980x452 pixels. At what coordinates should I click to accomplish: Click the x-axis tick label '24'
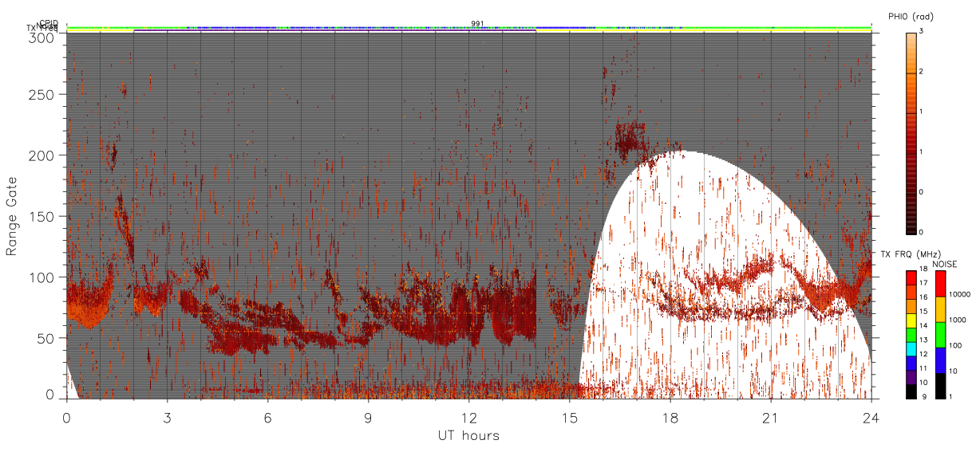pyautogui.click(x=871, y=417)
